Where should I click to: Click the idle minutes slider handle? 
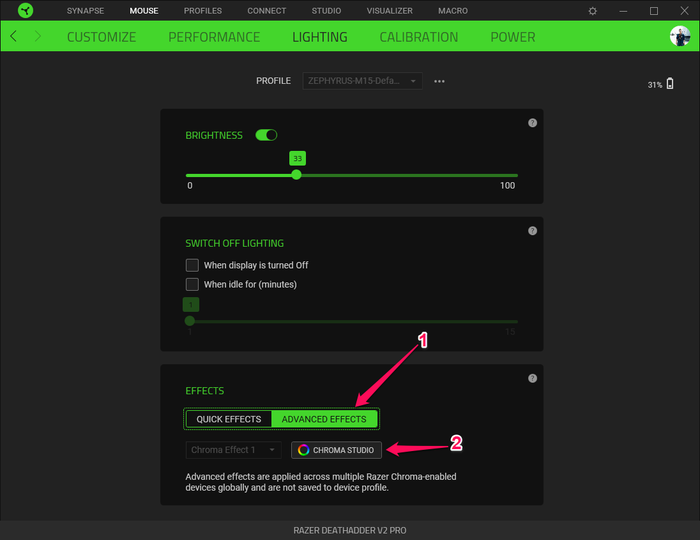(x=190, y=321)
